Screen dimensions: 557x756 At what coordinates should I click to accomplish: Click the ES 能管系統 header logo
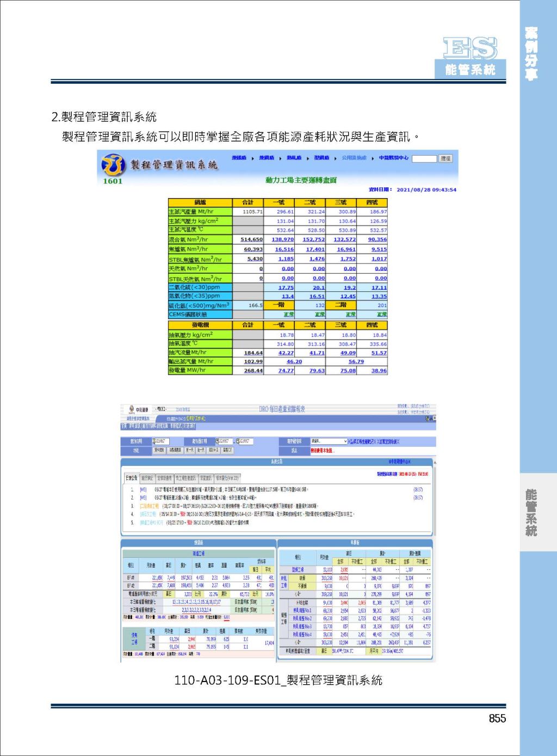471,57
